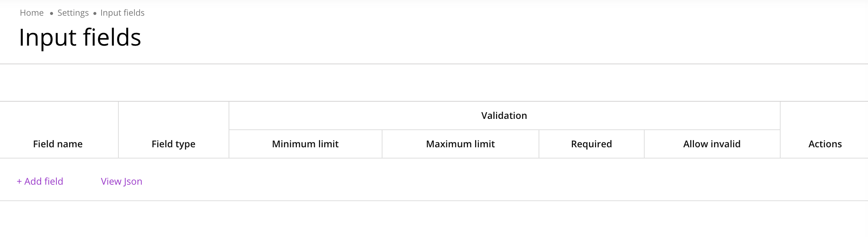Screen dimensions: 868x237
Task: Open the View Json link
Action: (121, 181)
